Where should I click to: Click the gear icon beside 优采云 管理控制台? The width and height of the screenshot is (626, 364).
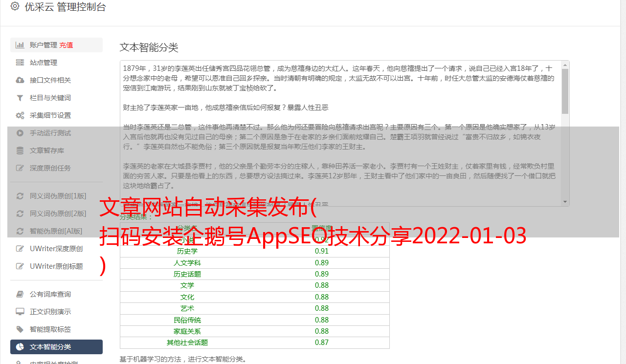[x=15, y=6]
